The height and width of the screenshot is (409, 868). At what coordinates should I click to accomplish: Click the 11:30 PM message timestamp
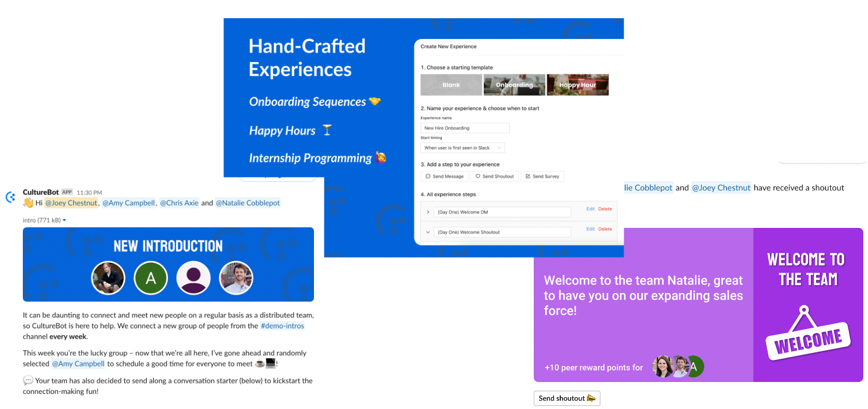click(89, 193)
